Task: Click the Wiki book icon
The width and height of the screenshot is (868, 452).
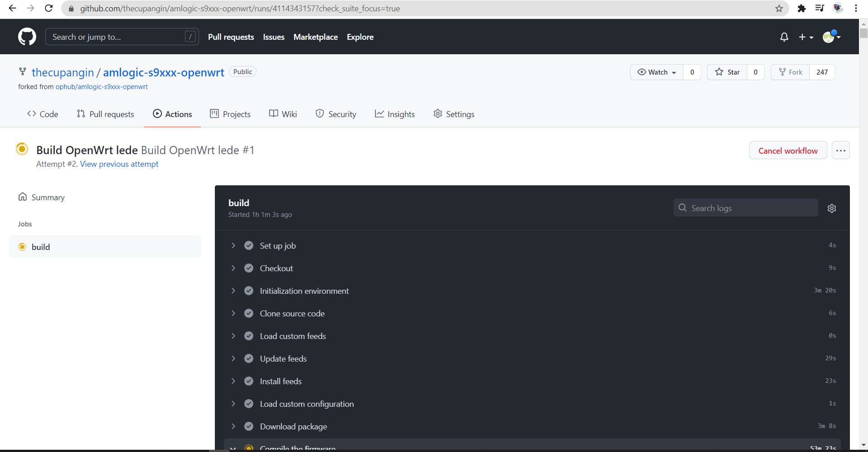Action: [273, 114]
